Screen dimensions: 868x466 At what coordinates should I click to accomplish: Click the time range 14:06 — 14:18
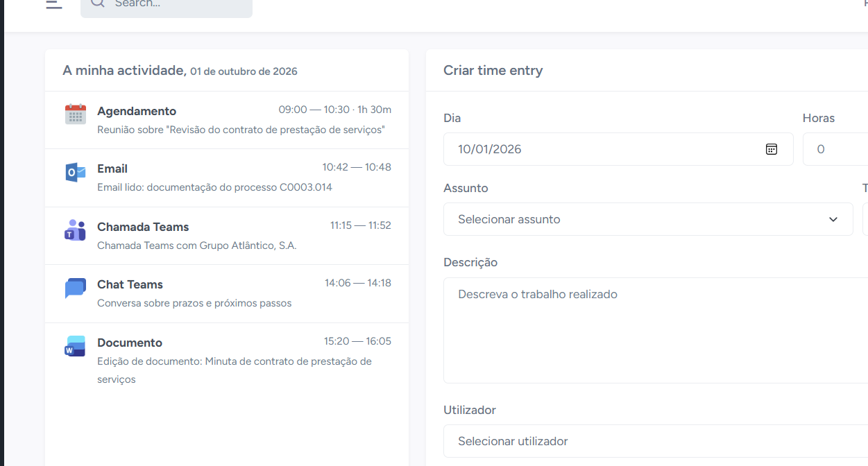coord(358,283)
